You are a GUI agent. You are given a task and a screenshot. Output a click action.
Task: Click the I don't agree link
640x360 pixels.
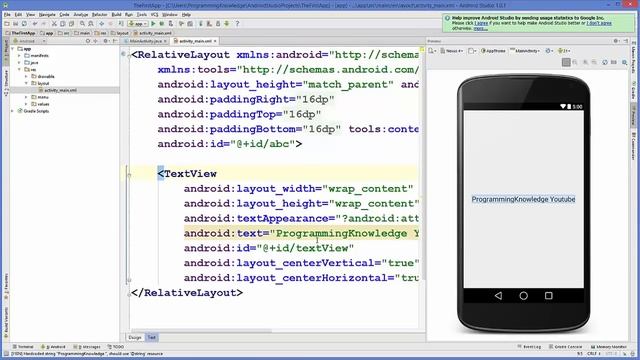pyautogui.click(x=599, y=23)
